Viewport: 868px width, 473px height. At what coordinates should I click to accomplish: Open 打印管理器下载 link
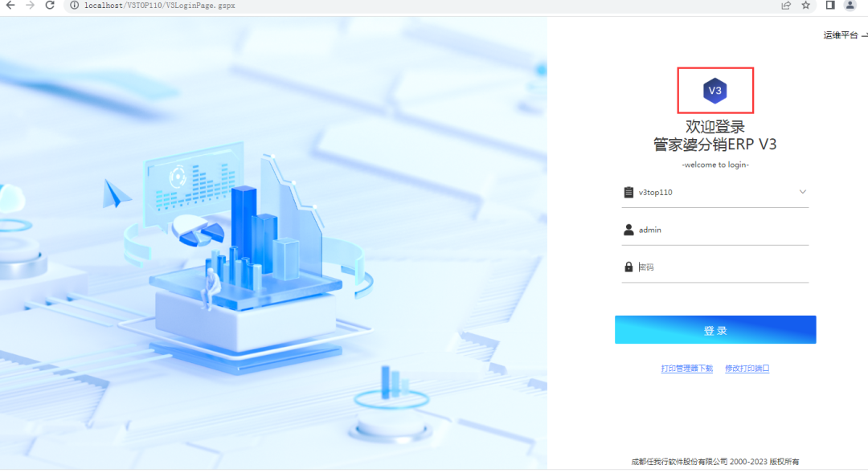pyautogui.click(x=687, y=369)
